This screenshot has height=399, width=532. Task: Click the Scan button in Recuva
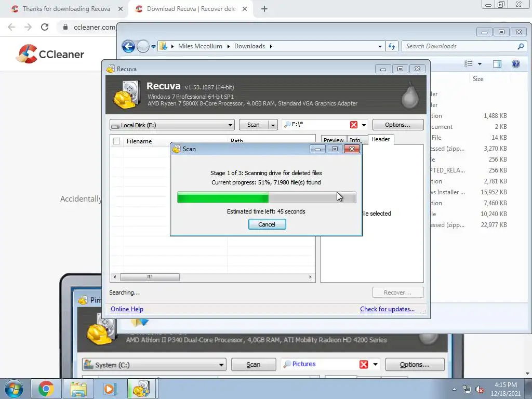tap(254, 125)
